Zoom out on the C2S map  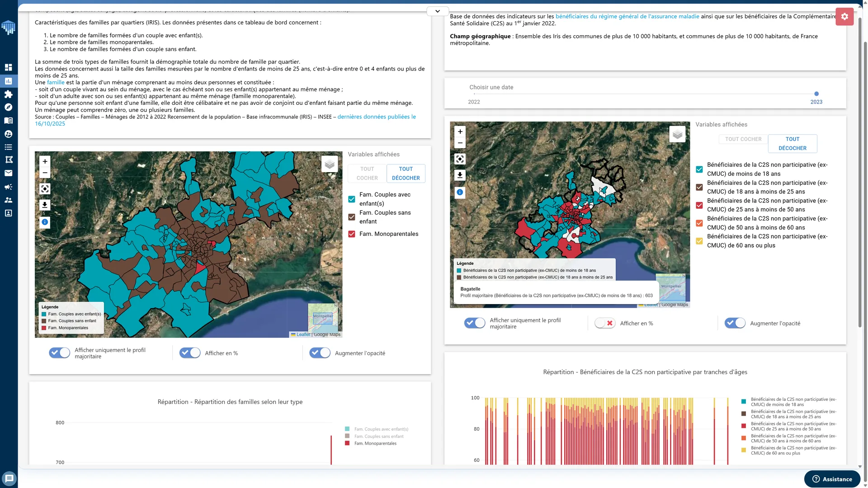(460, 143)
